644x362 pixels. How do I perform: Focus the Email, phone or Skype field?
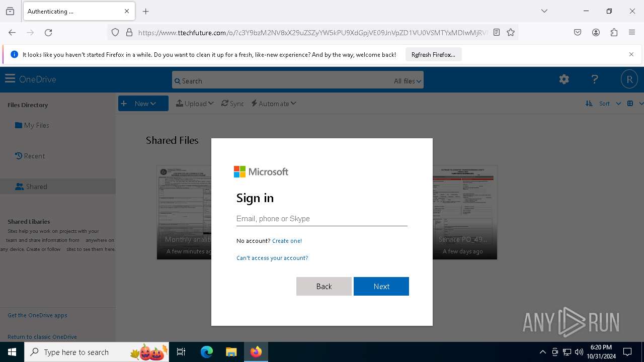coord(322,219)
